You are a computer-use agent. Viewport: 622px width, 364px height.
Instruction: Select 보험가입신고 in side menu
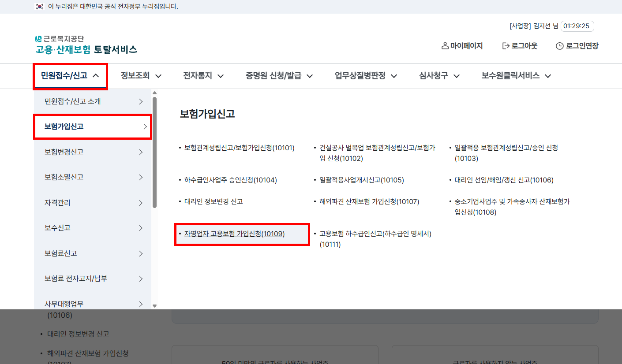93,127
